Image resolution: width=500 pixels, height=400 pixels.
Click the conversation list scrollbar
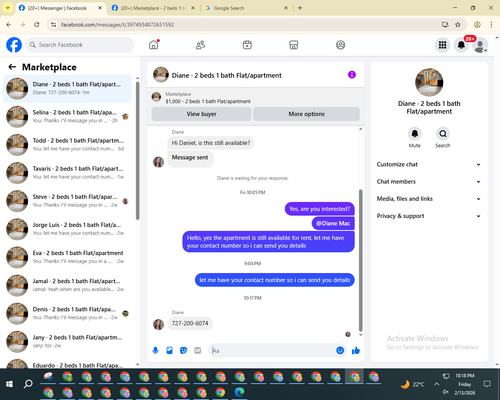tap(137, 150)
